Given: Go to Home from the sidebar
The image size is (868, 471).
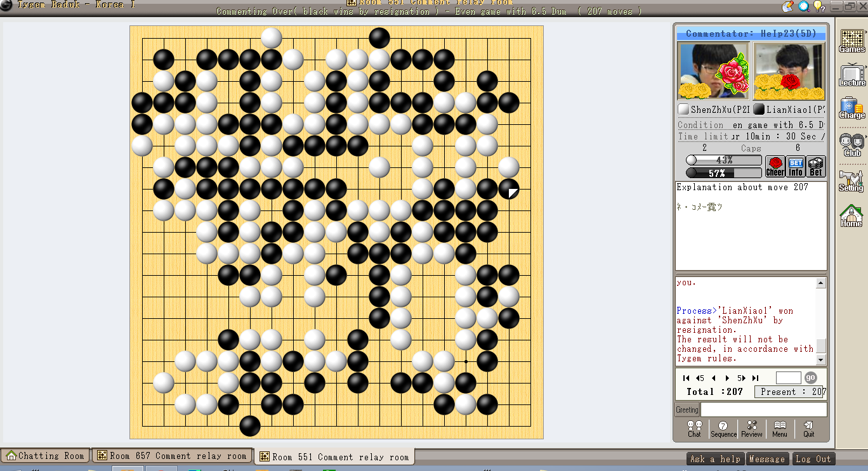Looking at the screenshot, I should 852,216.
